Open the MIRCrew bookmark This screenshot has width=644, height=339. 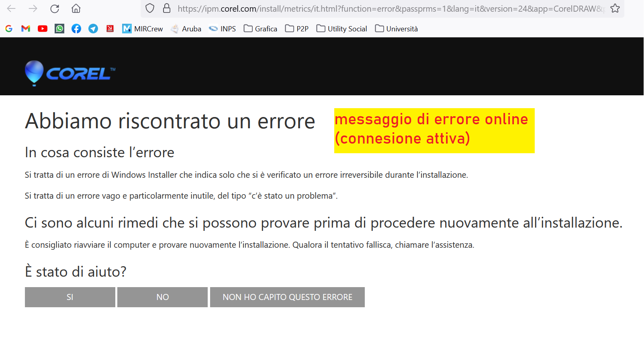tap(143, 29)
